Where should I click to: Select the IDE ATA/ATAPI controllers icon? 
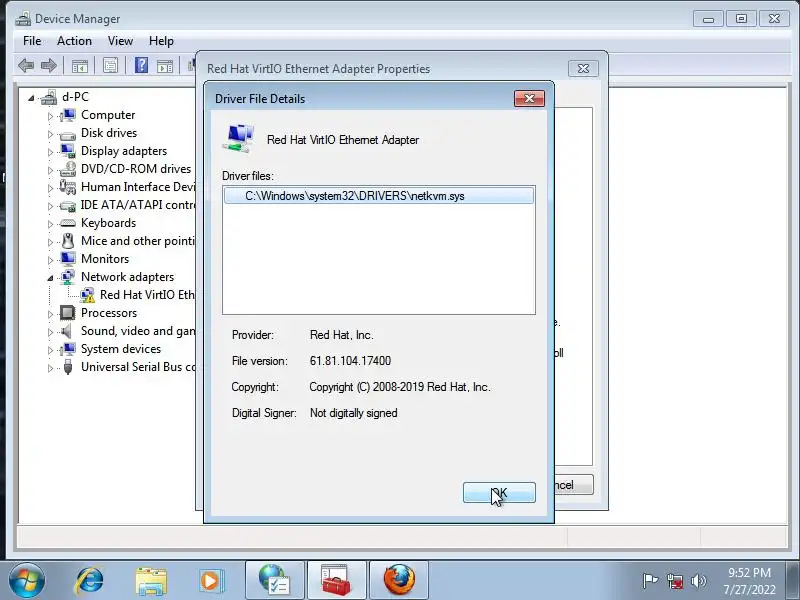pos(67,206)
